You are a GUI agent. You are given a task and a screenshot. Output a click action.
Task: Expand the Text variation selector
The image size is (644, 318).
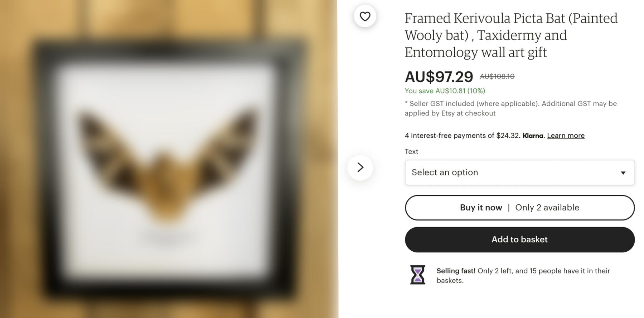(519, 172)
